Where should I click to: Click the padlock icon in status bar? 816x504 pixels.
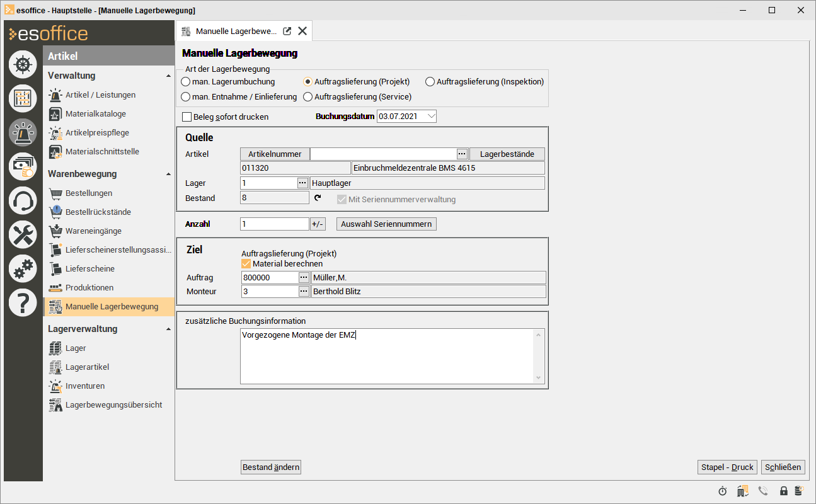point(784,491)
